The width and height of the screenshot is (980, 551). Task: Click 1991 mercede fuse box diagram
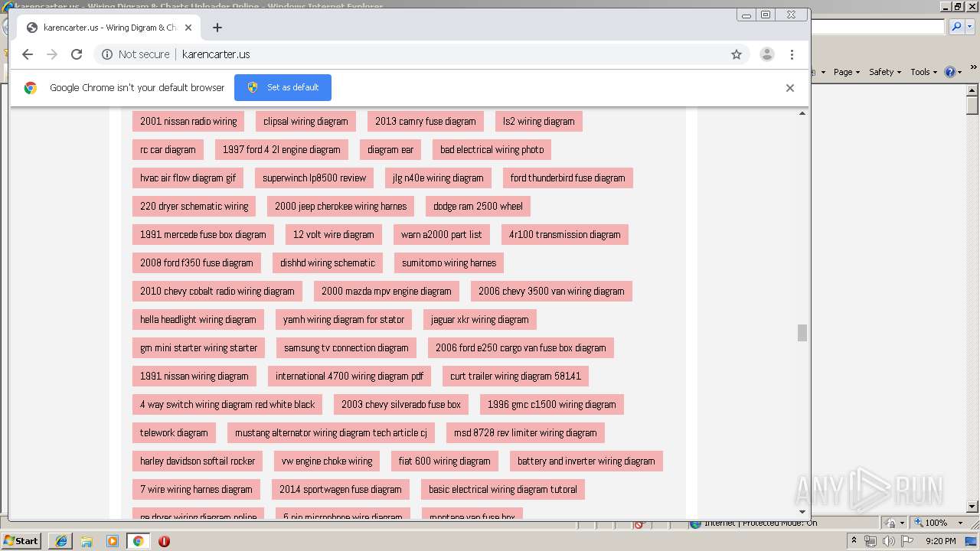pyautogui.click(x=203, y=234)
